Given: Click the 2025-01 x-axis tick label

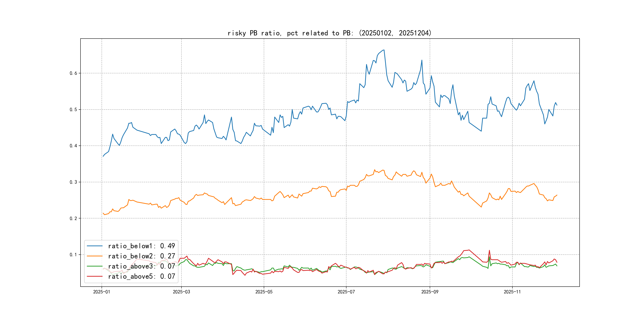Looking at the screenshot, I should point(102,292).
